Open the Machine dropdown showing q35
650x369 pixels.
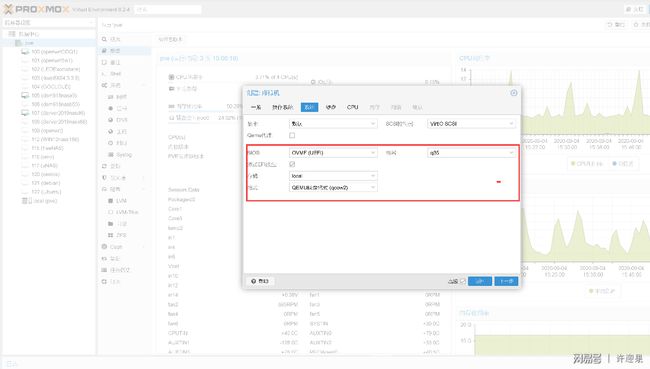click(x=471, y=153)
